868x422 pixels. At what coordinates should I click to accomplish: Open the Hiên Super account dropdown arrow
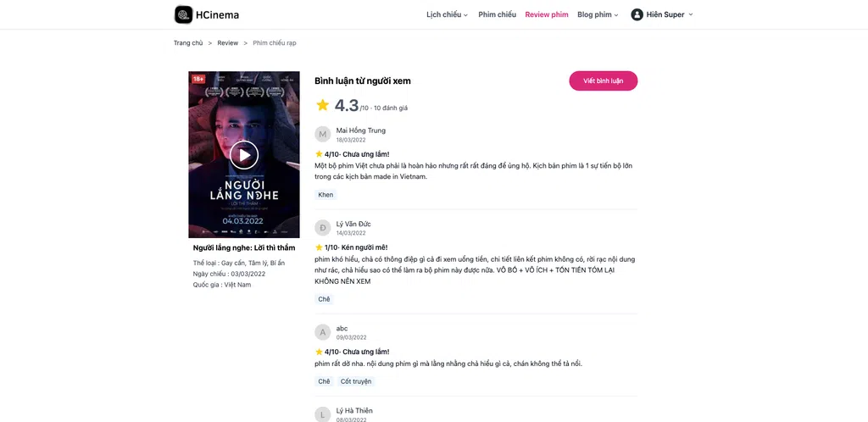point(690,15)
